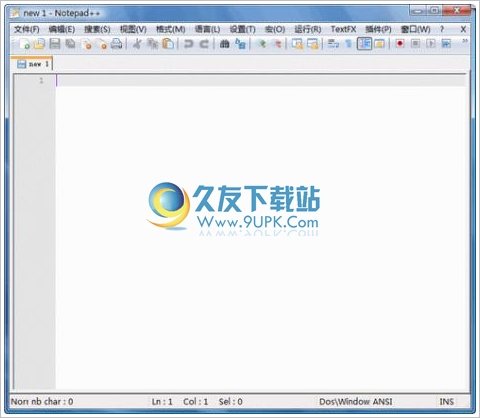Maximize the Notepad++ window

[434, 11]
